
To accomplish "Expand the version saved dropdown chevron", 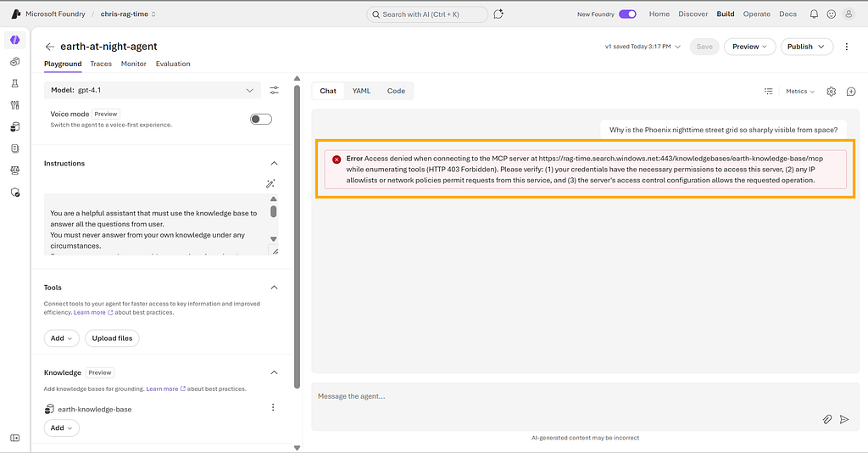I will coord(677,47).
